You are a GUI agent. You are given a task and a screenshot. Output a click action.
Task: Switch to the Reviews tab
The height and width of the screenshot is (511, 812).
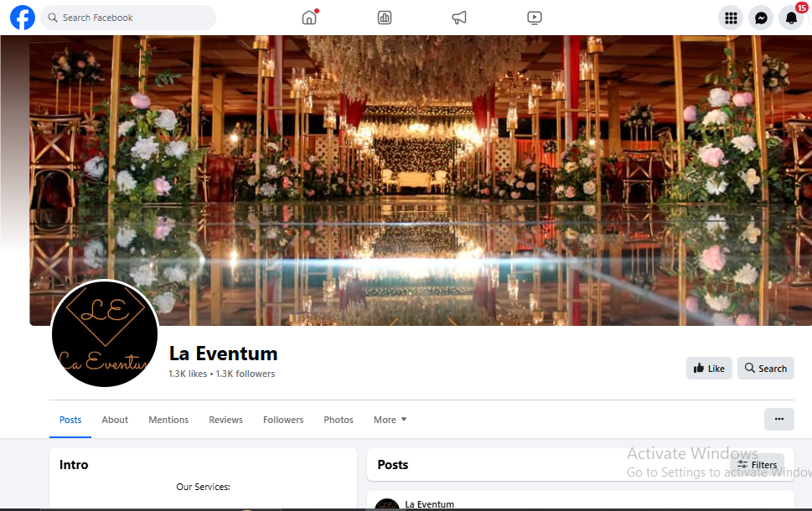click(225, 420)
